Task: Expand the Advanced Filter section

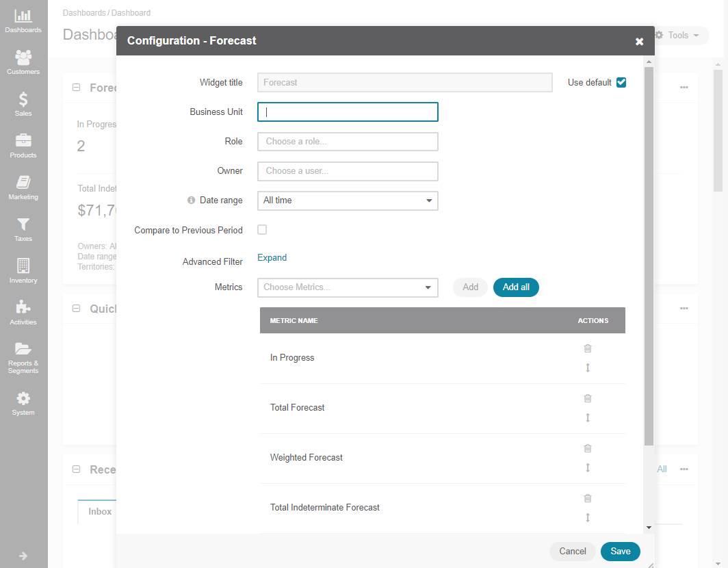Action: (272, 257)
